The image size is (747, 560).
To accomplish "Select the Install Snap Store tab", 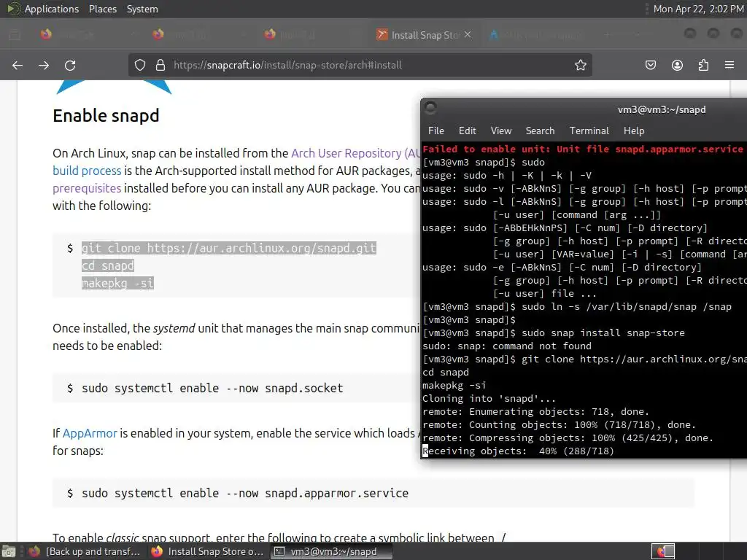I will click(424, 35).
